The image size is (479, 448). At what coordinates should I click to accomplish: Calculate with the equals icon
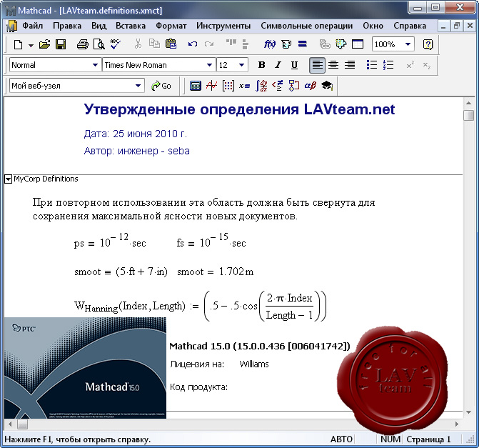[303, 44]
